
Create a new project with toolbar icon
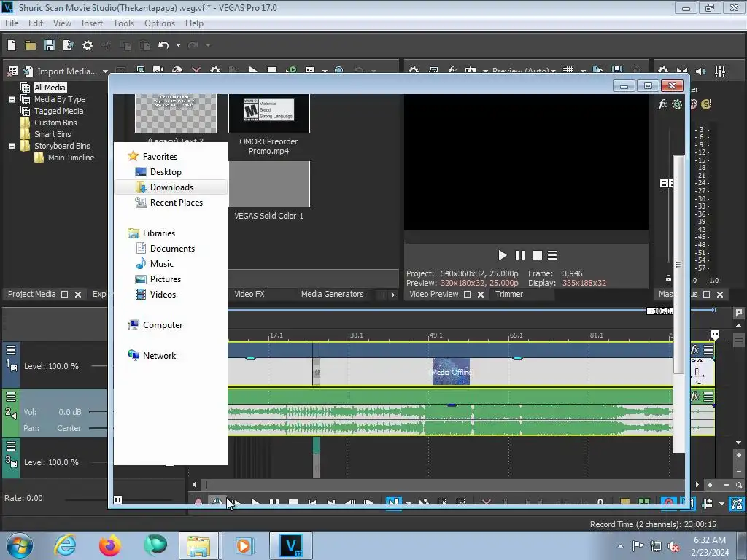[12, 45]
